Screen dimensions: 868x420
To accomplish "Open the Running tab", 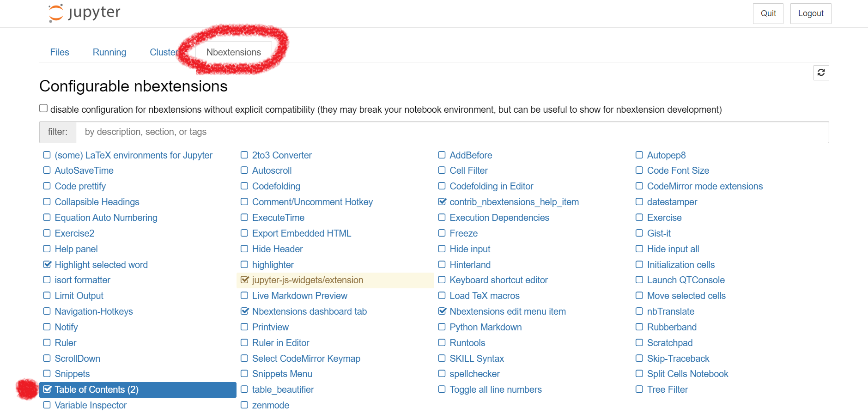I will coord(109,52).
